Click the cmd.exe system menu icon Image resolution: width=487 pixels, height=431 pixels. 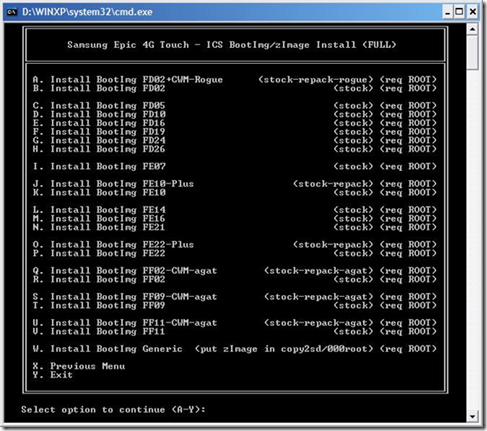12,12
